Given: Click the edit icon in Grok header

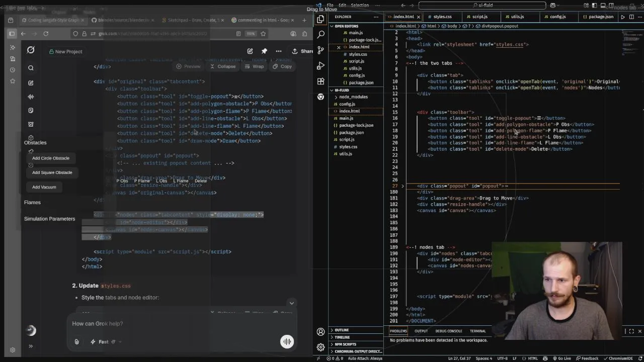Looking at the screenshot, I should (250, 51).
